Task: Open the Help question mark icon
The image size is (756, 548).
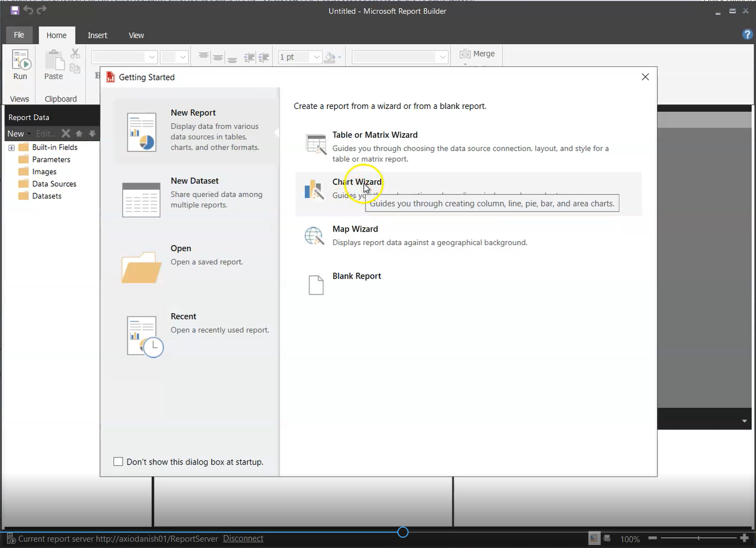Action: 747,35
